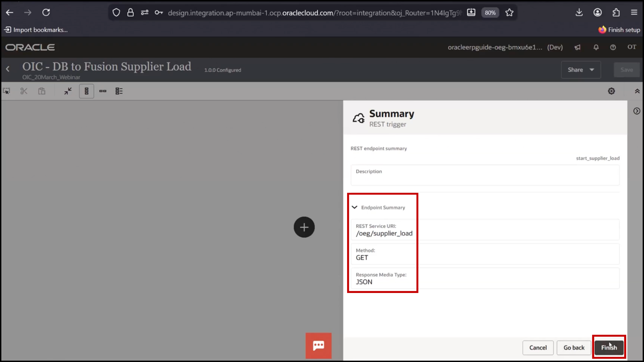Viewport: 644px width, 362px height.
Task: Go back to the previous browser page
Action: [x=9, y=13]
